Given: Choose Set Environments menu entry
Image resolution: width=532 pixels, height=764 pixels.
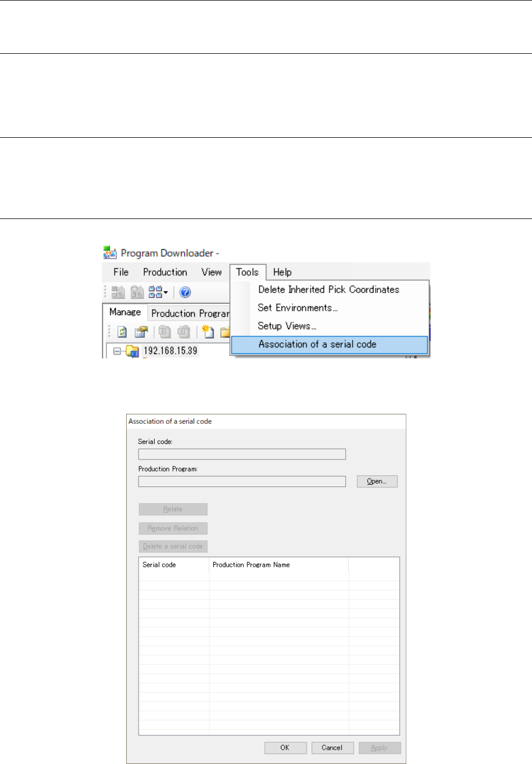Looking at the screenshot, I should coord(329,308).
